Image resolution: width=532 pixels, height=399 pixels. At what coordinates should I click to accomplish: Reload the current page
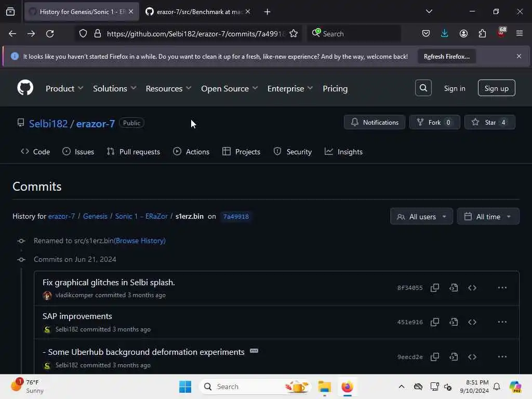[x=50, y=34]
